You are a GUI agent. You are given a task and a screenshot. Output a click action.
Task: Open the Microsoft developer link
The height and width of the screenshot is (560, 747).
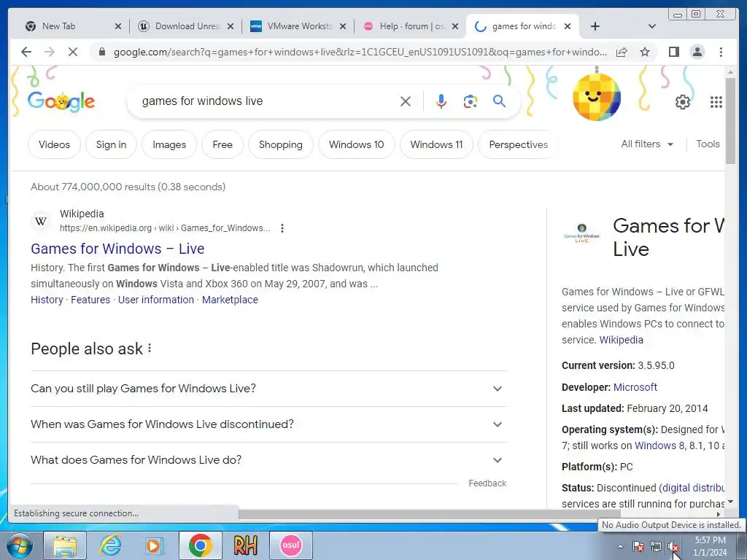635,387
